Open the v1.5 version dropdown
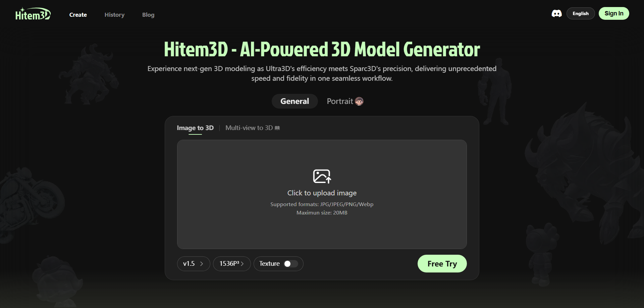The height and width of the screenshot is (308, 644). (x=193, y=264)
